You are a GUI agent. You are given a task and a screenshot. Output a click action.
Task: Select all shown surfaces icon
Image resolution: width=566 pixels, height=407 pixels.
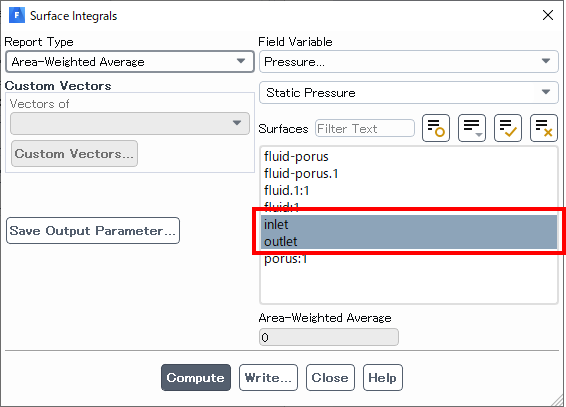click(508, 128)
